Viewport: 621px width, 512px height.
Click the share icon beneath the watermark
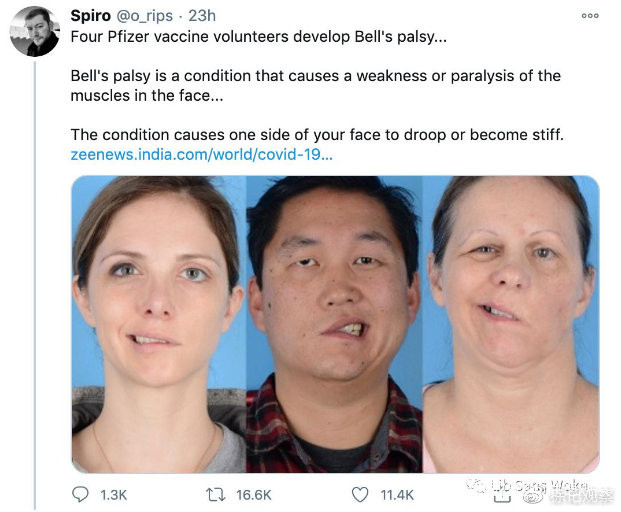(502, 494)
